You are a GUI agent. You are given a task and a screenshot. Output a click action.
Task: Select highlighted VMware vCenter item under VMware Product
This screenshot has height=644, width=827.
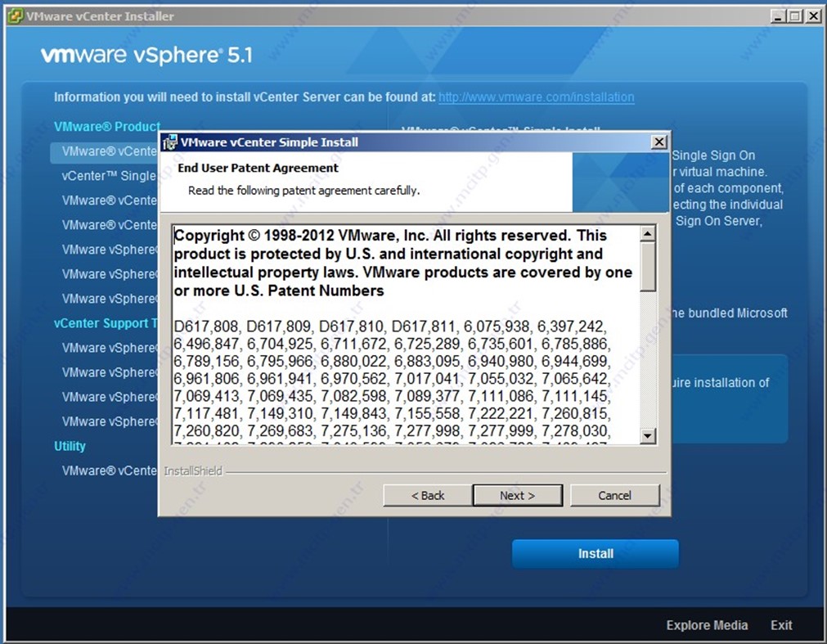105,151
